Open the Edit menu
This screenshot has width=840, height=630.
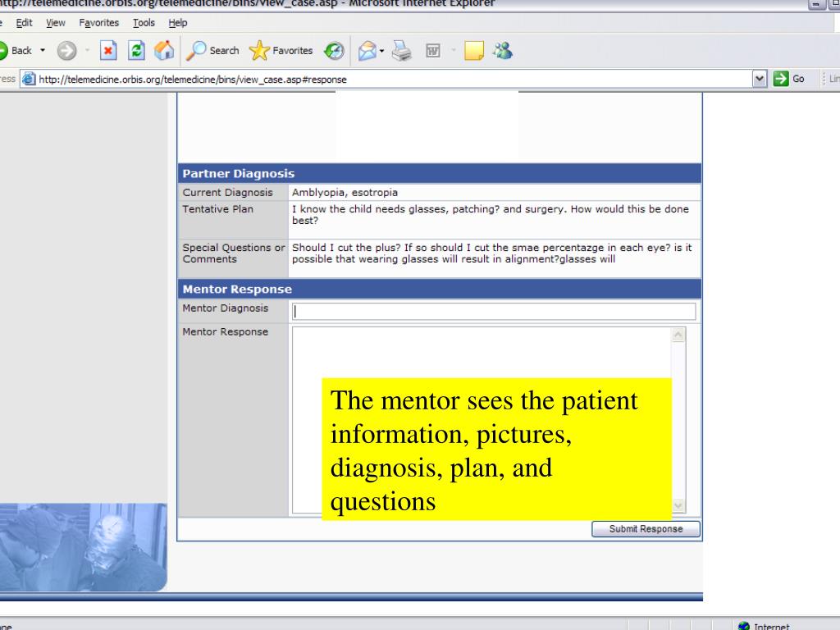pos(24,23)
